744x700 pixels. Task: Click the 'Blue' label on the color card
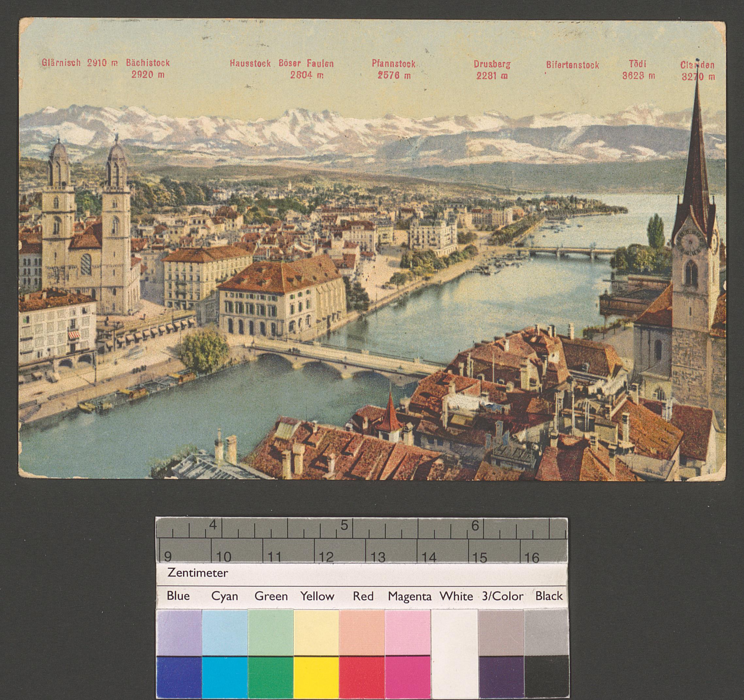click(178, 596)
